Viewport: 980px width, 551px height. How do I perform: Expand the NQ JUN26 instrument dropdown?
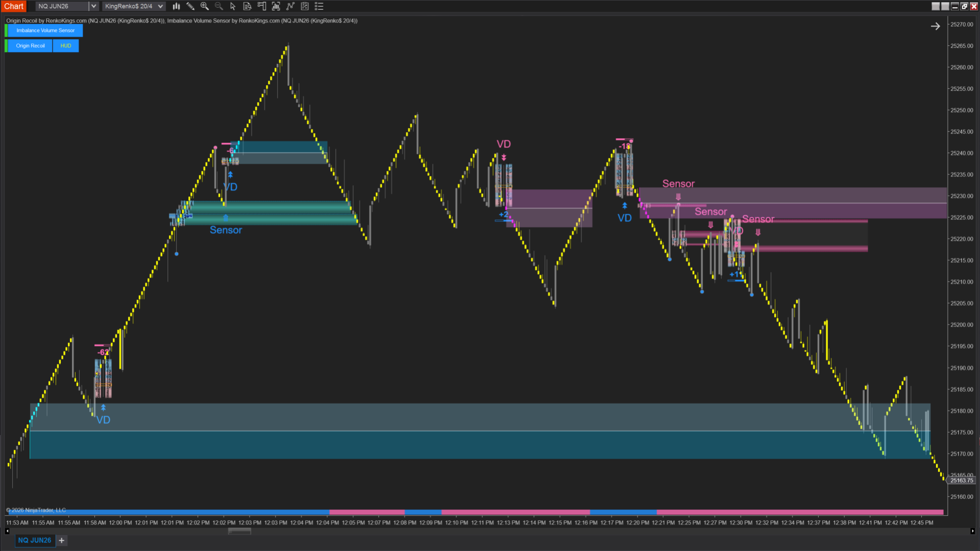tap(93, 6)
